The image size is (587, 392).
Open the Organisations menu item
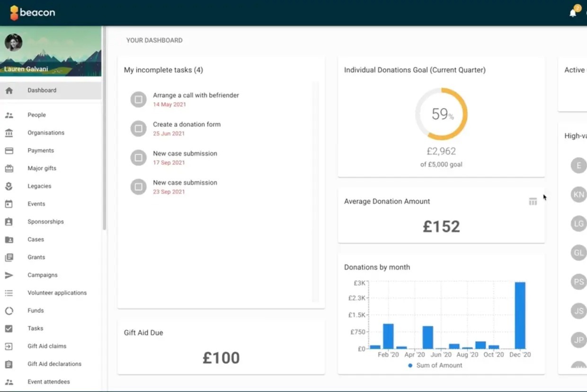pos(46,133)
